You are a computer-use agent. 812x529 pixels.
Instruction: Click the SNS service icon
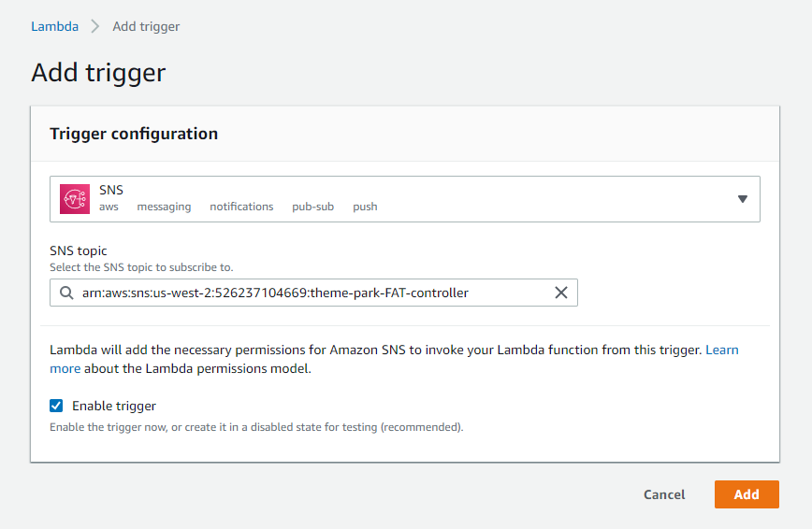[75, 199]
